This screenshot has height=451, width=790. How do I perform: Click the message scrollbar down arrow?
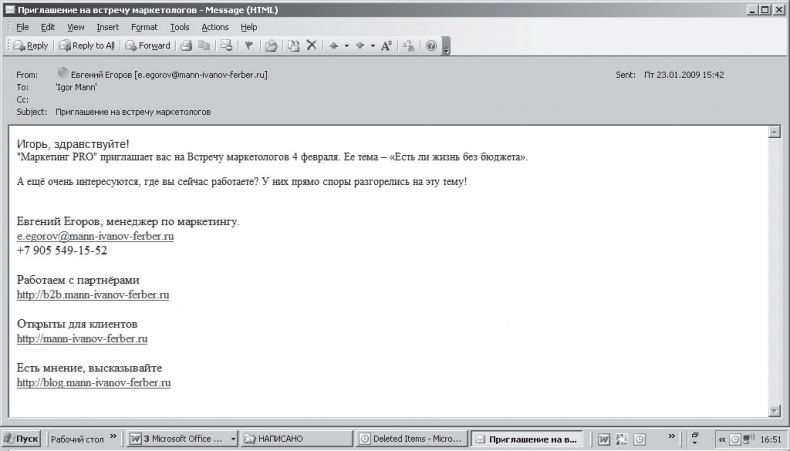774,411
